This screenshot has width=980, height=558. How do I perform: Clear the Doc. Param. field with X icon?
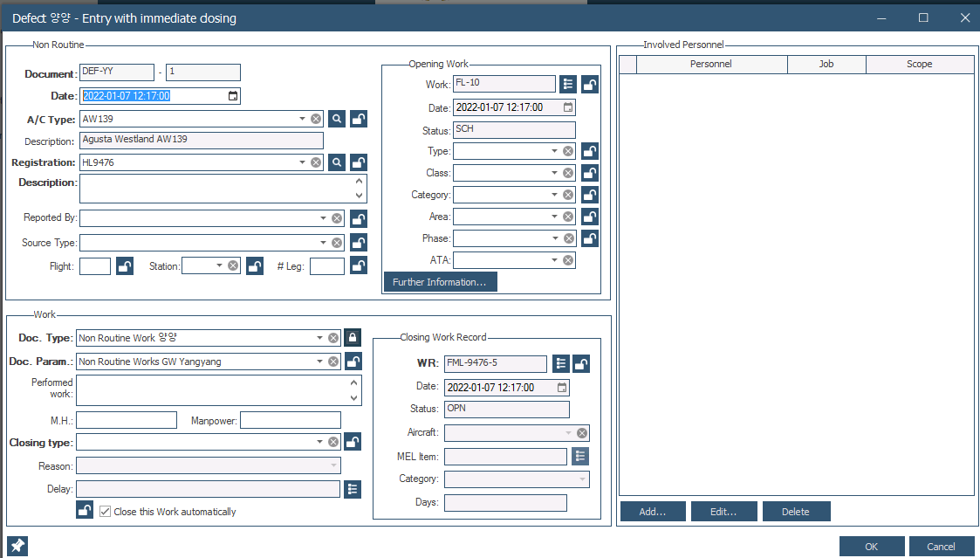click(x=332, y=362)
